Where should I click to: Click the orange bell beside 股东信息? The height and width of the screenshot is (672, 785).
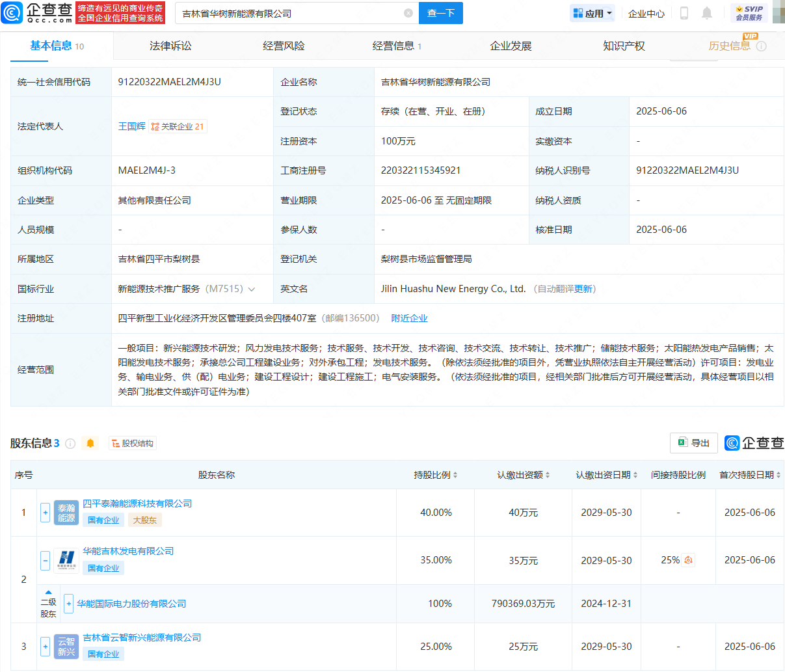(x=90, y=443)
